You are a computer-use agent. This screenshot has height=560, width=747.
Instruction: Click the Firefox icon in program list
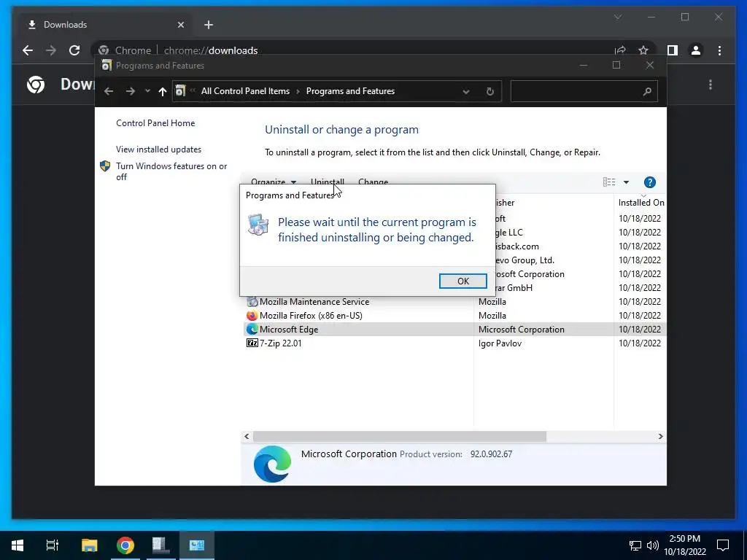[x=252, y=315]
